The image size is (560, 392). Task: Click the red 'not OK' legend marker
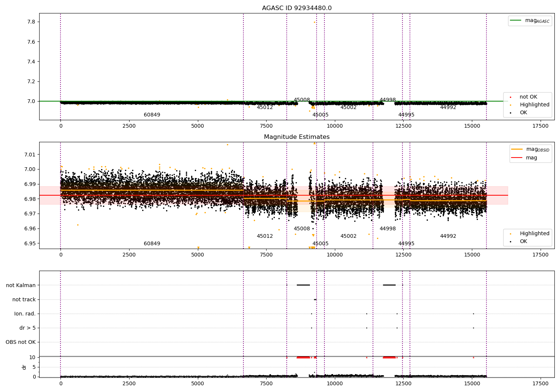click(x=510, y=97)
